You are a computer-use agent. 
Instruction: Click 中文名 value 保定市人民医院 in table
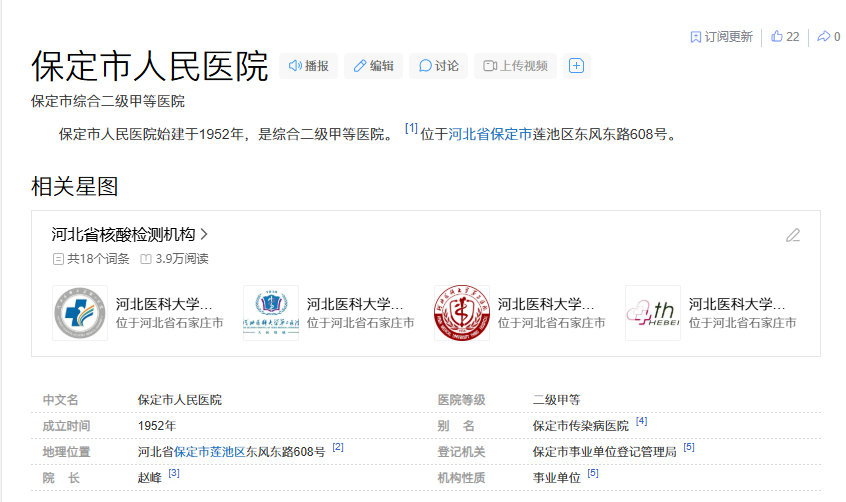point(180,400)
